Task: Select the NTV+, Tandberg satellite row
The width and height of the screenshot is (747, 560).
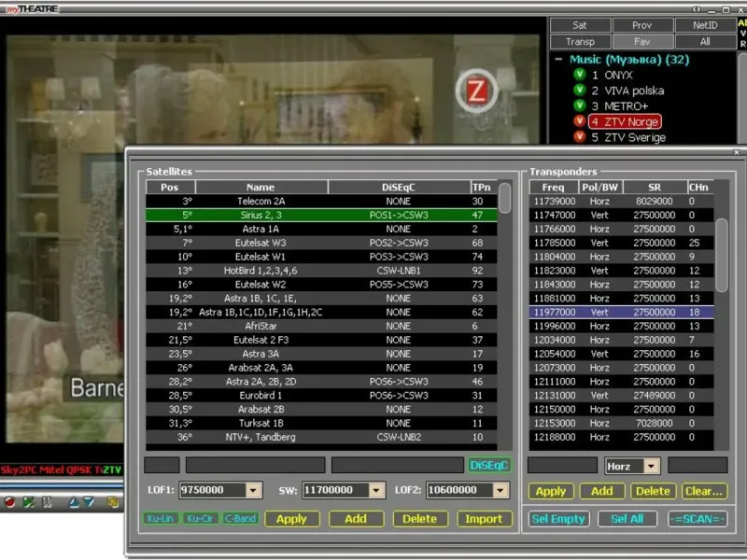Action: pos(321,437)
